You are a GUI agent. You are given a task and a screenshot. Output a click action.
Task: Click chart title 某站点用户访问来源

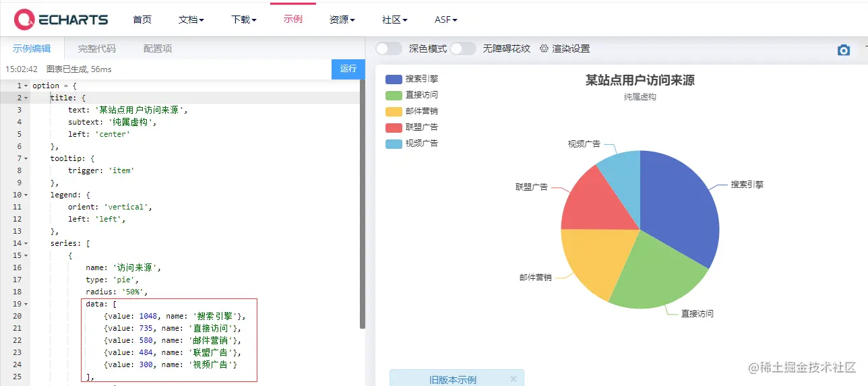tap(640, 80)
